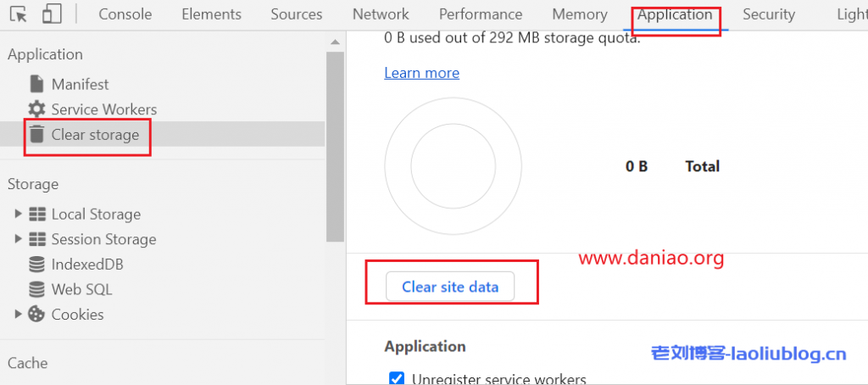Click the IndexedDB database icon

pos(36,265)
